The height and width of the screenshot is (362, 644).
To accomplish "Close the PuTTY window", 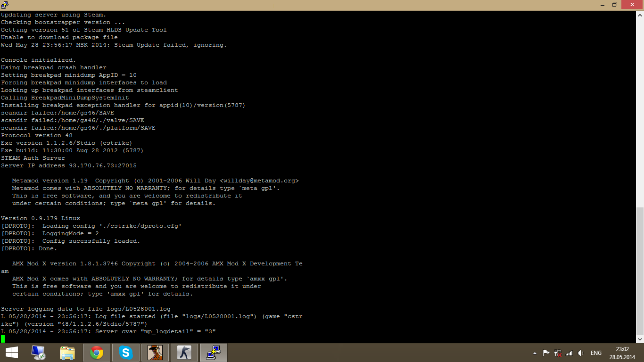I will coord(632,4).
